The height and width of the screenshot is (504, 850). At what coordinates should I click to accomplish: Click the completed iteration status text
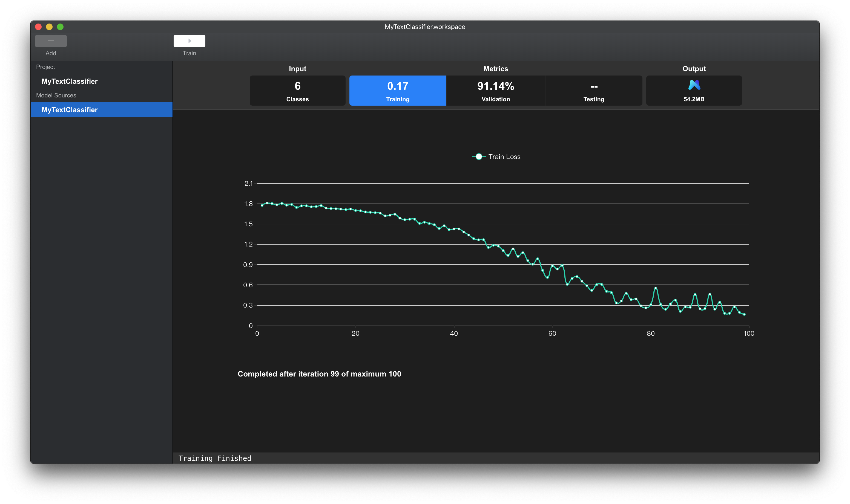click(x=319, y=374)
